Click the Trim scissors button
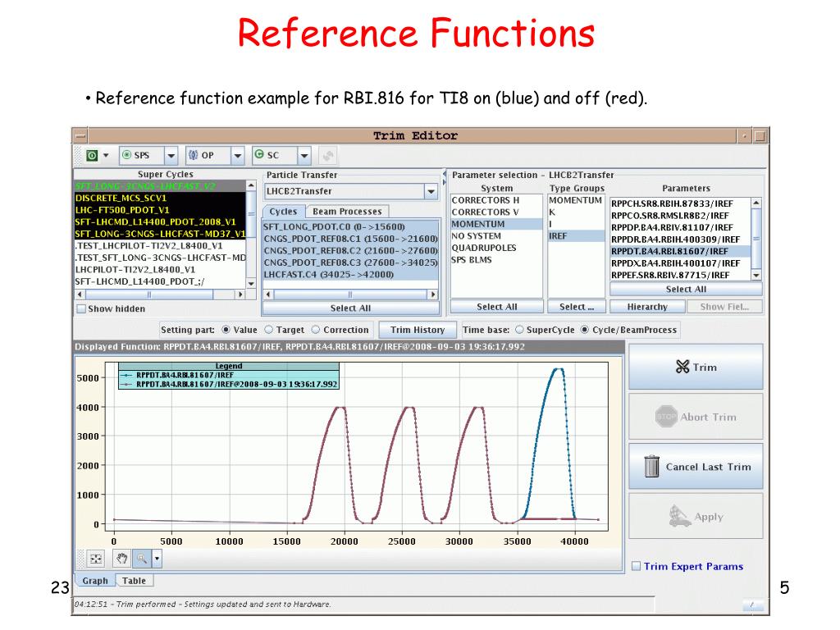 (x=695, y=367)
